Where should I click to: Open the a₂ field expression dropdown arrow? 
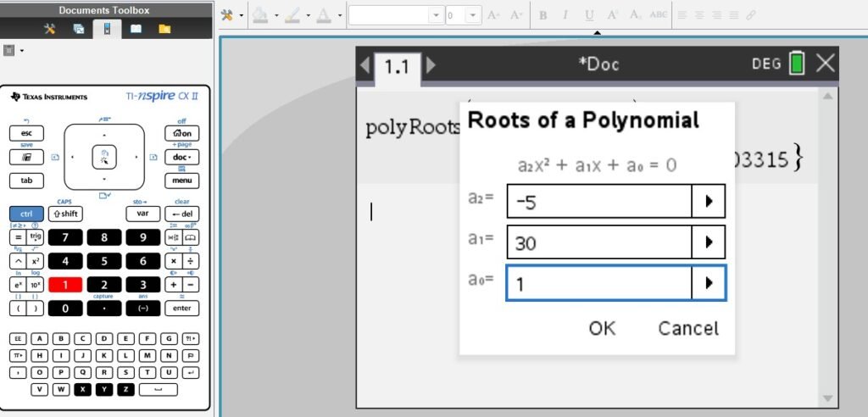coord(709,202)
